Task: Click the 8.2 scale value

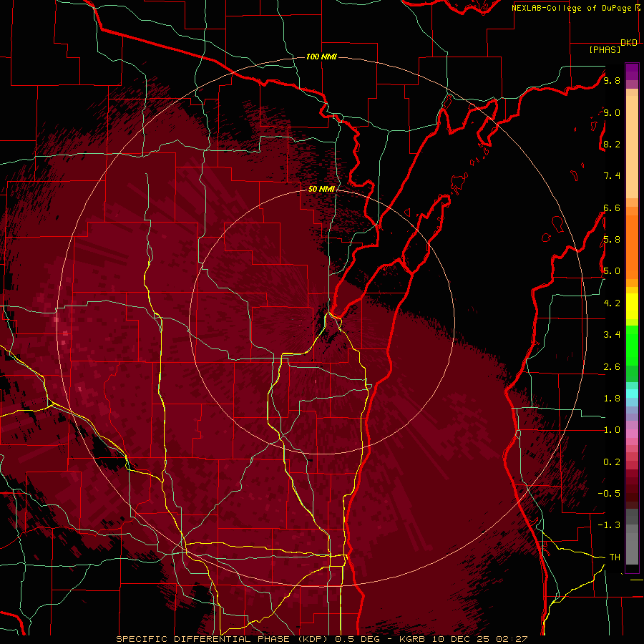Action: (x=612, y=144)
